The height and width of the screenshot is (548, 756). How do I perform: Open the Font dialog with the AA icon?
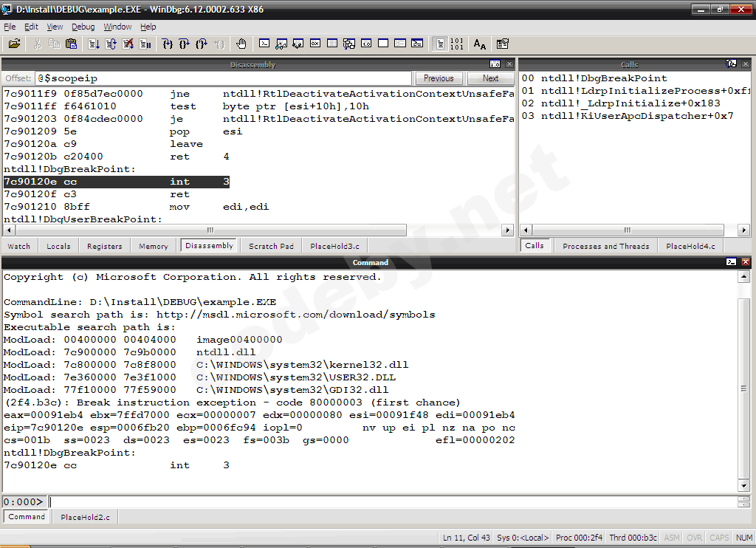[x=479, y=44]
